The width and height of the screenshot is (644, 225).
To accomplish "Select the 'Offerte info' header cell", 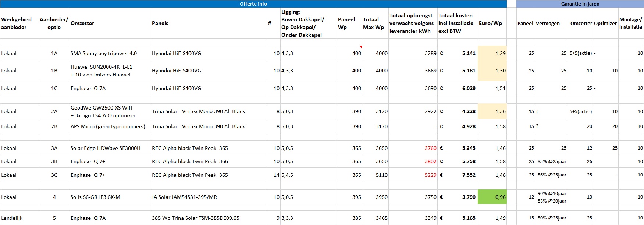I will pyautogui.click(x=253, y=4).
